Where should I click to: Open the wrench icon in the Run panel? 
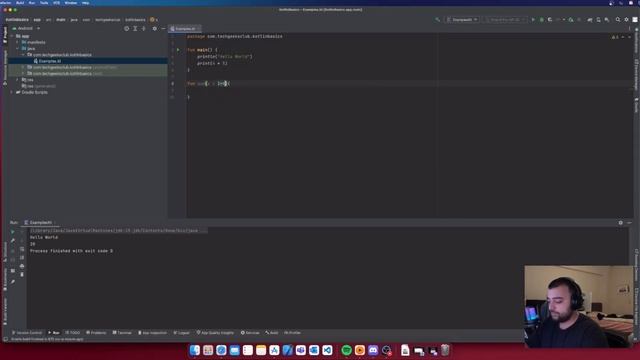click(x=13, y=240)
